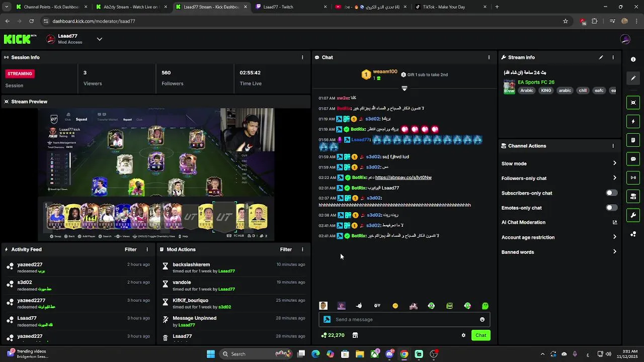Collapse the pinned gift sub leaderboard
The height and width of the screenshot is (362, 644).
pos(404,88)
